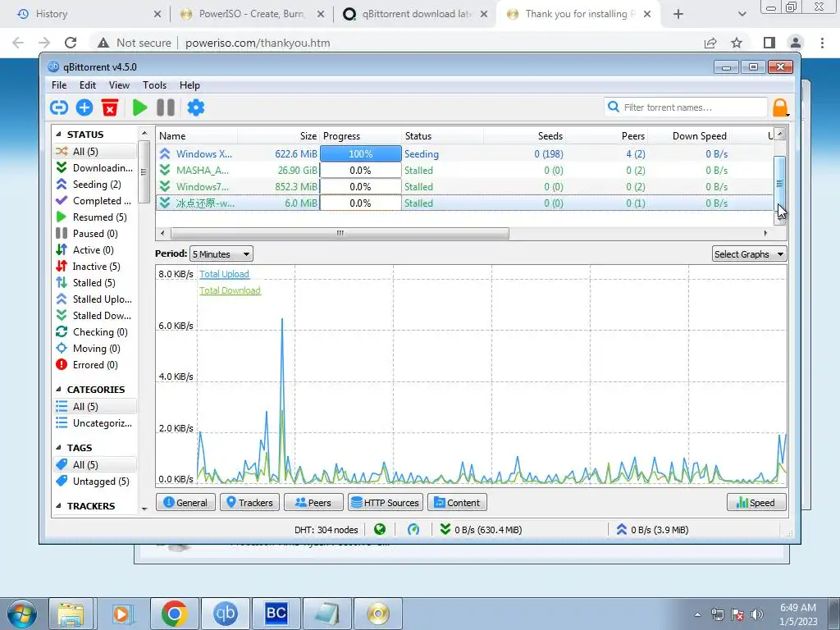Select the Stalled (5) status filter
This screenshot has height=630, width=840.
pos(94,283)
